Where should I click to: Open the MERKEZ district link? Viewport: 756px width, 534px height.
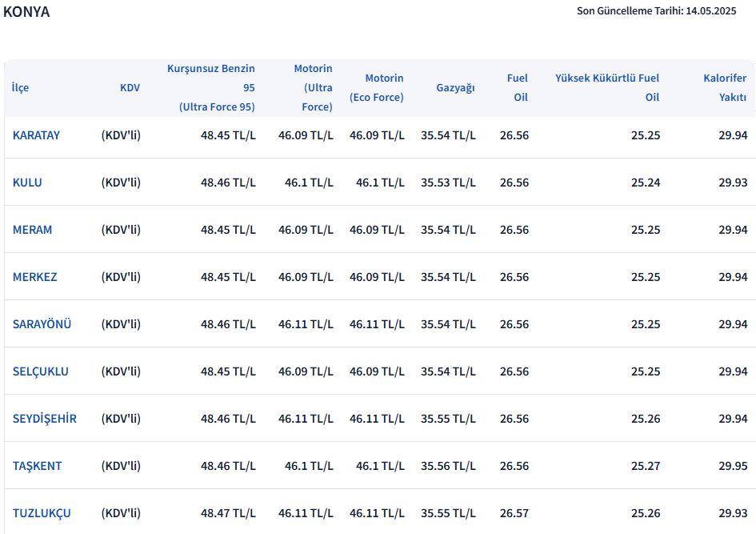tap(34, 277)
